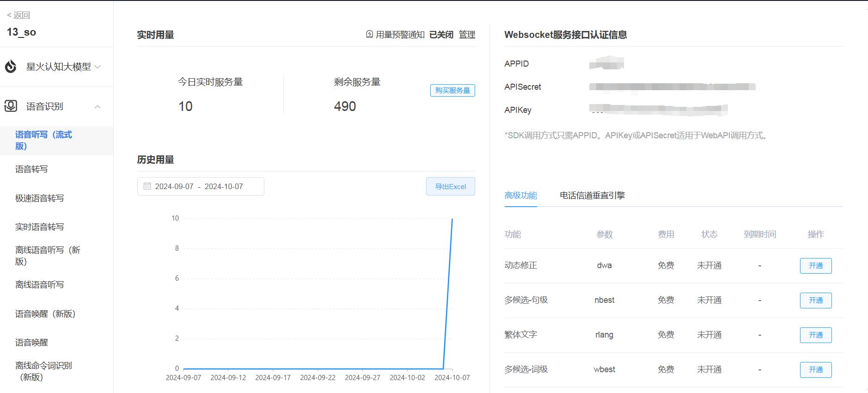Click the APPID value field
The height and width of the screenshot is (393, 868).
click(606, 63)
